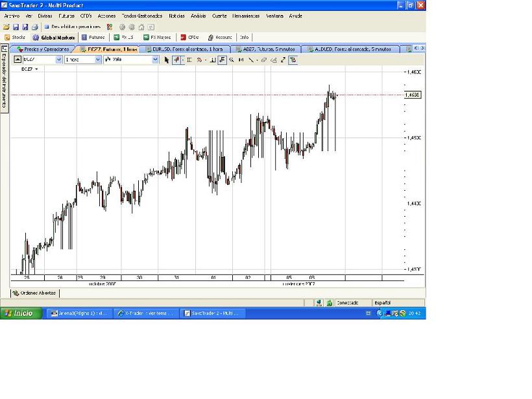Select the arrow pointer tool in chart toolbar
The height and width of the screenshot is (399, 532).
(x=167, y=60)
